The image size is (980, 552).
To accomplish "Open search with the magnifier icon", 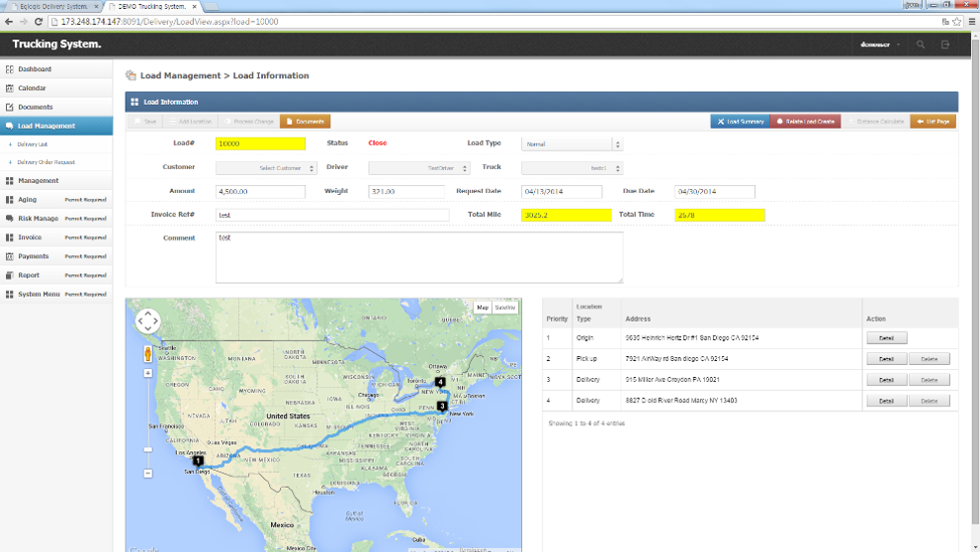I will coord(921,45).
